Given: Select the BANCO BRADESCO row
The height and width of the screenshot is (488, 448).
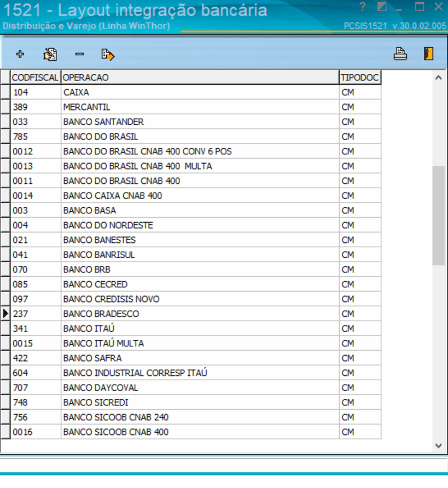Looking at the screenshot, I should [x=190, y=313].
